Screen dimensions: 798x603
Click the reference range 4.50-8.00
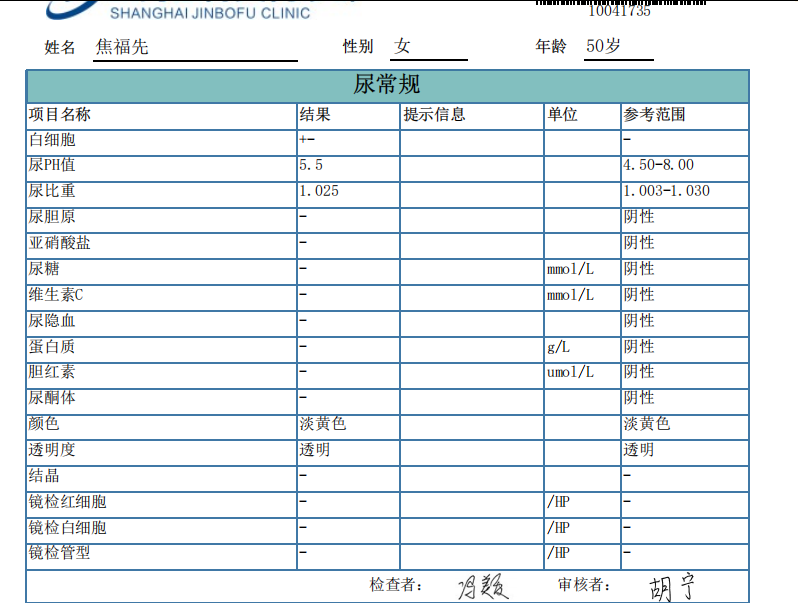658,165
